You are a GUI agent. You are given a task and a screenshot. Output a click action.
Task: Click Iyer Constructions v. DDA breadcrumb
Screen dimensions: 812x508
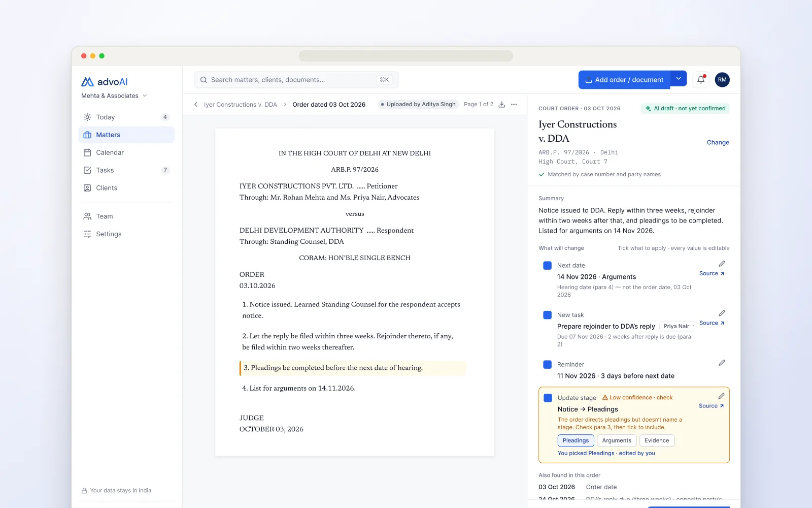point(241,105)
